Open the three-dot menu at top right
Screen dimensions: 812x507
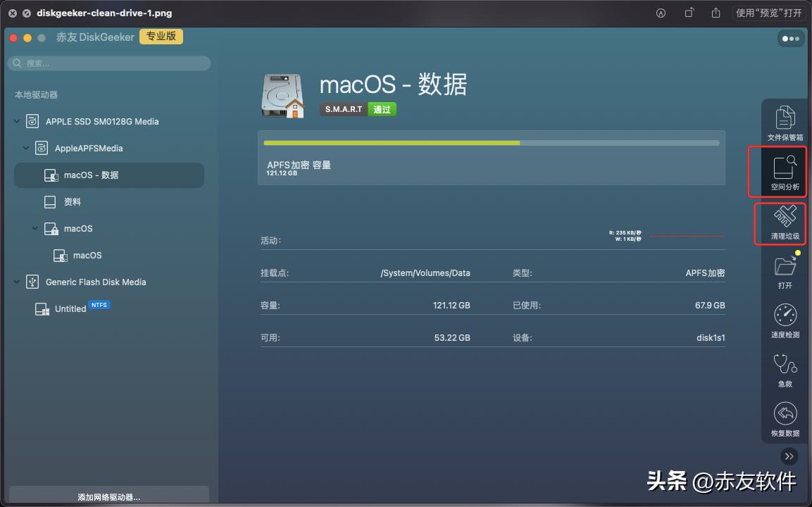790,39
